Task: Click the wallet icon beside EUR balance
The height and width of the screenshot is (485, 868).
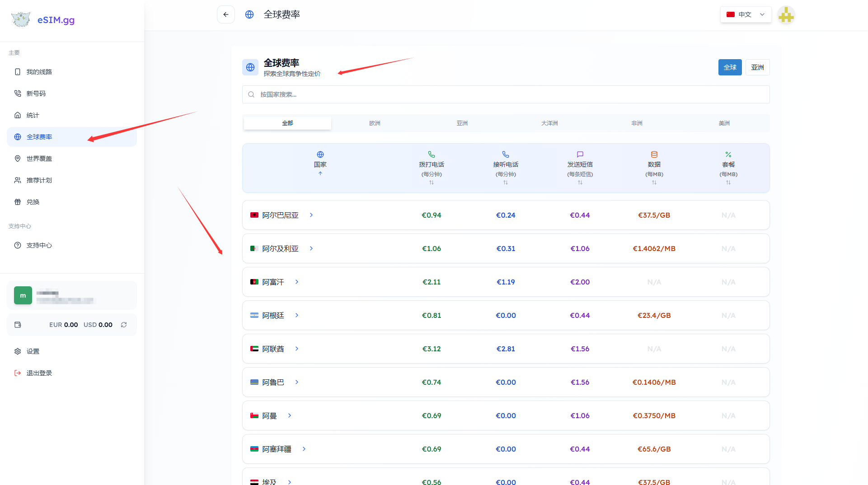Action: (18, 325)
